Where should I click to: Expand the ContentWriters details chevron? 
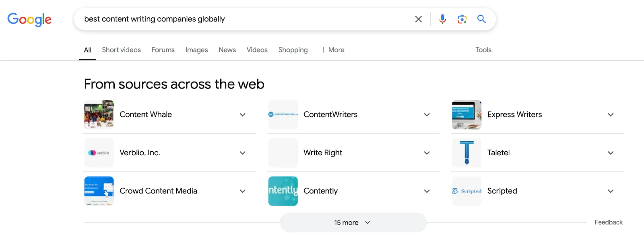coord(427,115)
